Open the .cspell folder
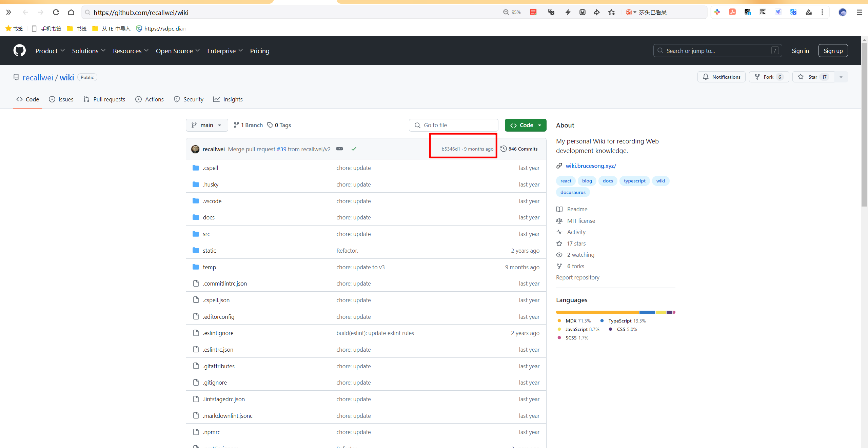Screen dimensions: 868x448 210,168
